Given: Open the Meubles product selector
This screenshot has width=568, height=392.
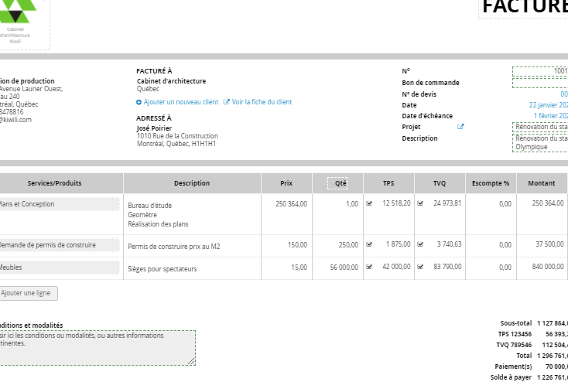Looking at the screenshot, I should point(58,268).
